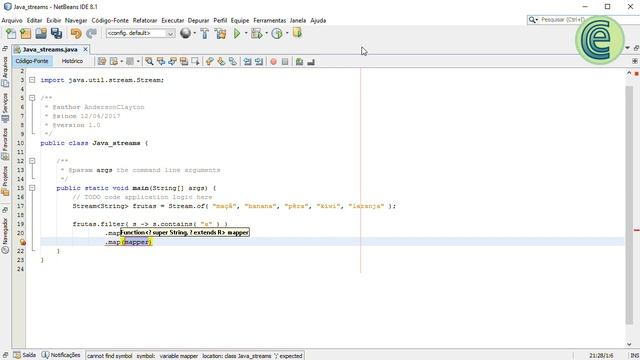The image size is (640, 360).
Task: Click the Previous Bookmark icon
Action: (210, 62)
